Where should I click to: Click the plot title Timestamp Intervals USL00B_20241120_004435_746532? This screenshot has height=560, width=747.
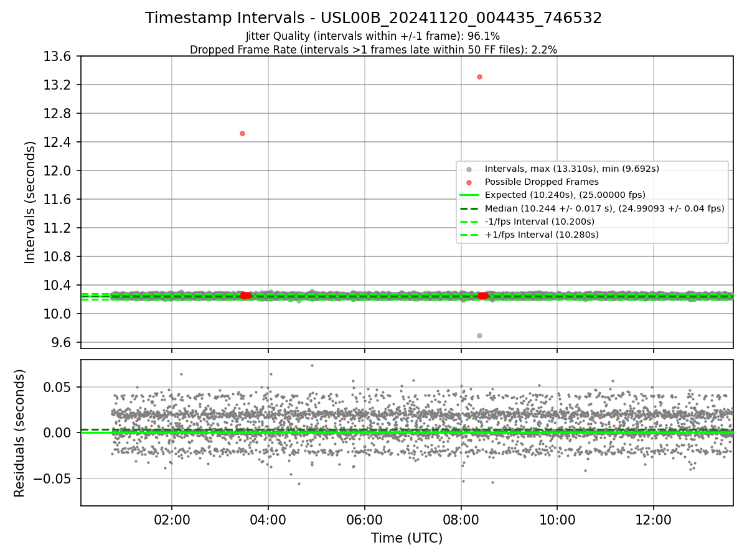click(x=374, y=18)
